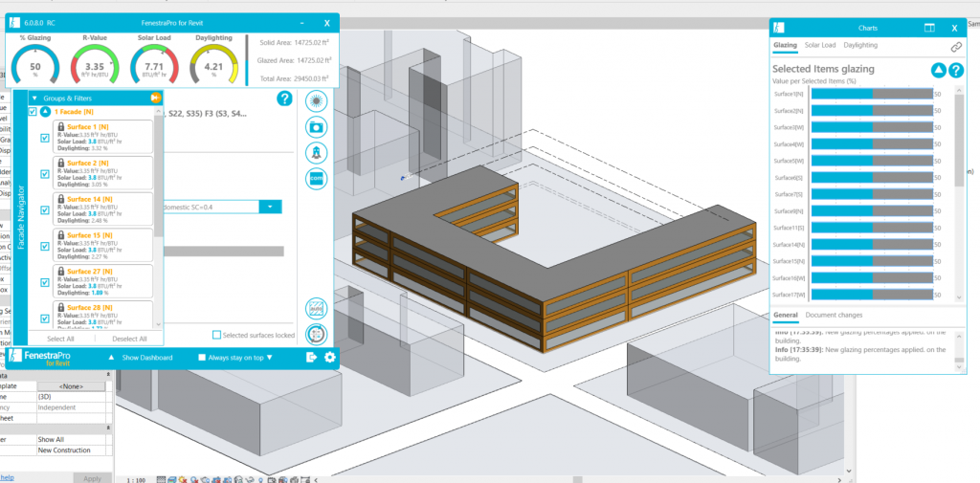Click the auto glazing icon
Image resolution: width=980 pixels, height=483 pixels.
tap(316, 309)
